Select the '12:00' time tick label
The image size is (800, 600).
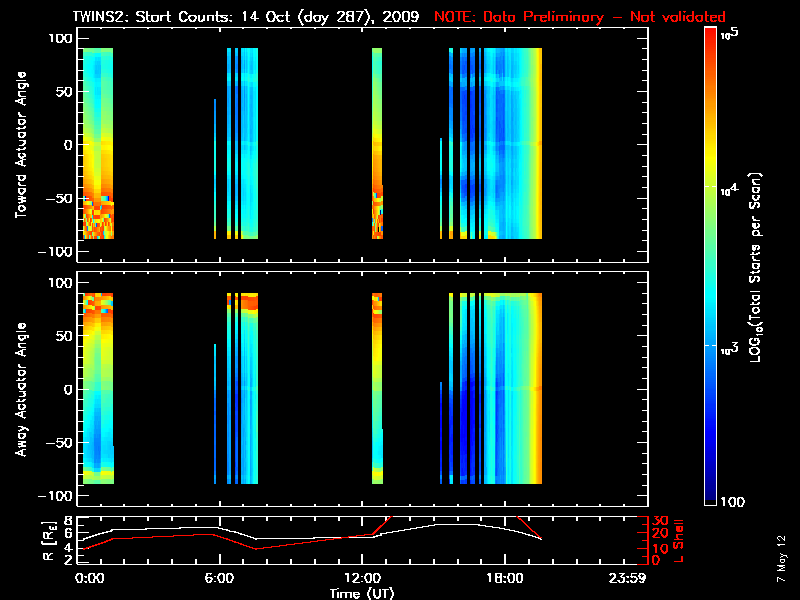coord(362,578)
